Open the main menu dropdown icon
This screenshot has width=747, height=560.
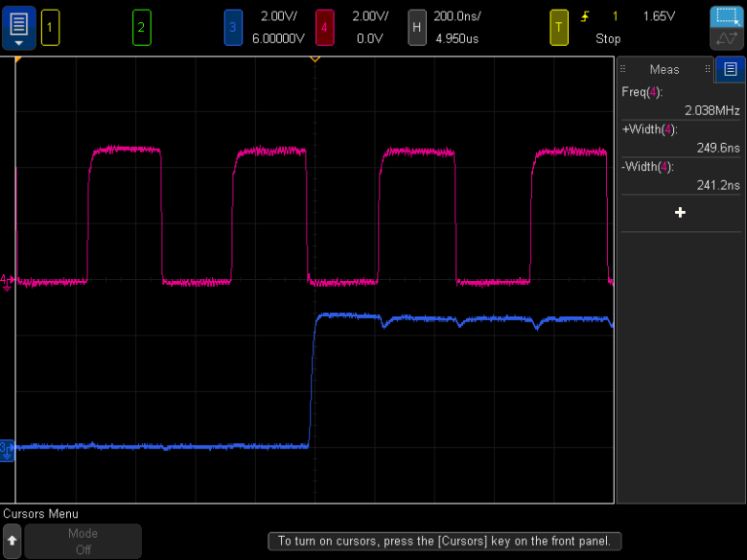[x=18, y=28]
